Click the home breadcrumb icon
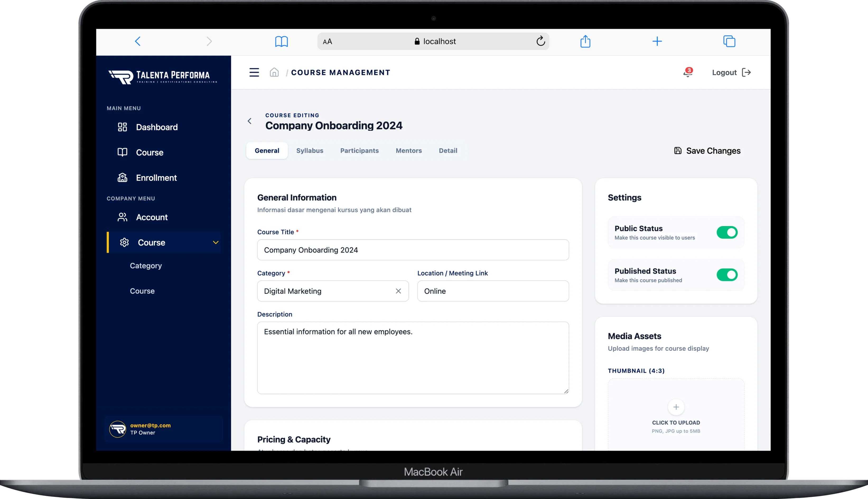This screenshot has height=499, width=868. coord(274,72)
